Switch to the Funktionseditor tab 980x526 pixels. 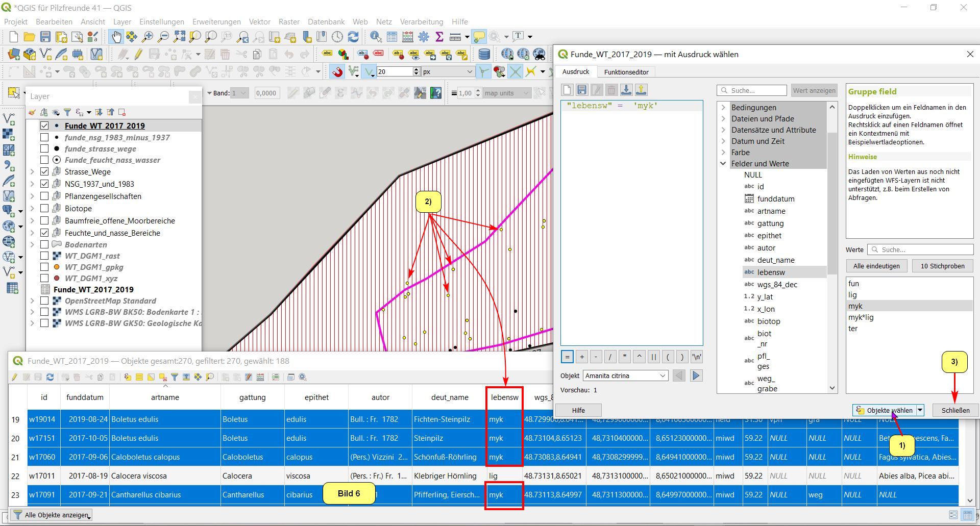(626, 72)
